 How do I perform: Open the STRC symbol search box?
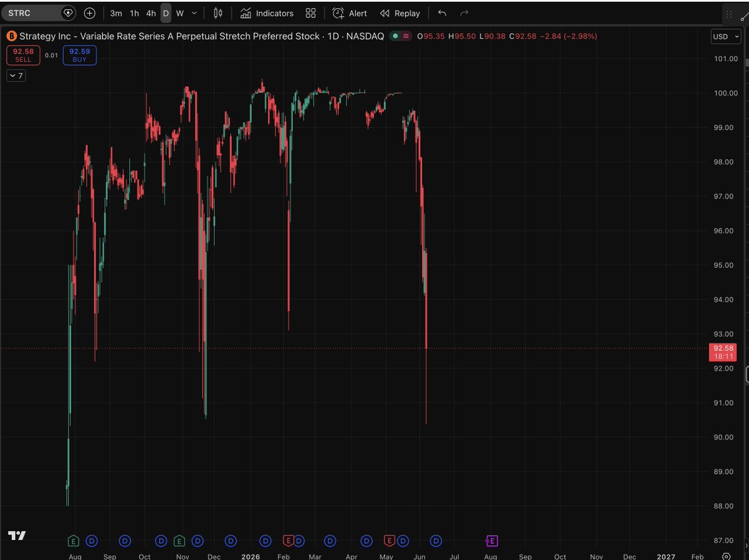[39, 12]
